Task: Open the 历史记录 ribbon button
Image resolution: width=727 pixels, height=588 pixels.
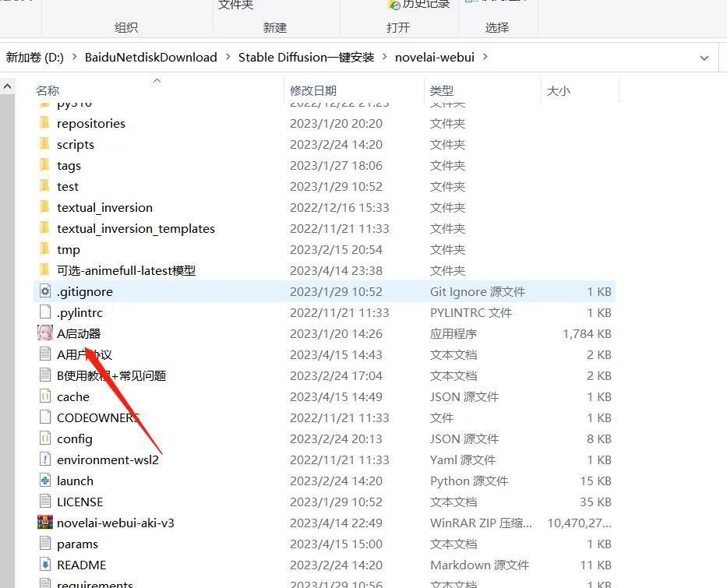Action: tap(419, 5)
